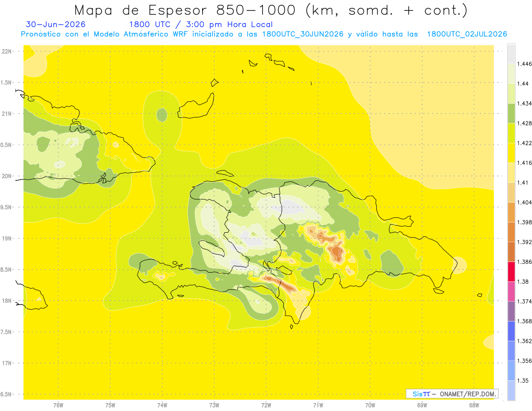Click the '6.5N' latitude label

tap(7, 395)
